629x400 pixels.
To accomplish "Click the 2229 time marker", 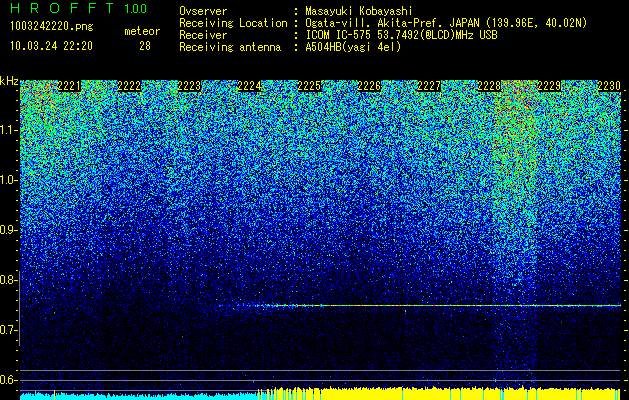I will pyautogui.click(x=549, y=86).
